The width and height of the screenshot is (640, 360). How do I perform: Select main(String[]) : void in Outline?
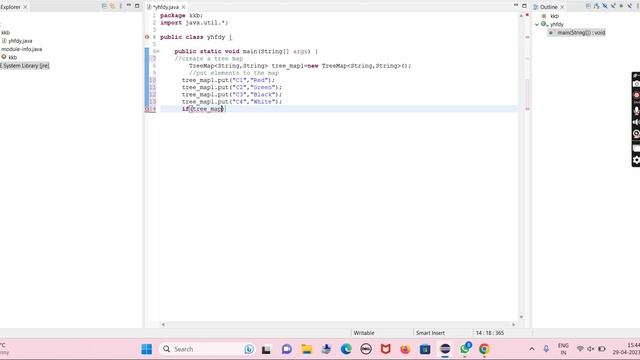click(577, 33)
